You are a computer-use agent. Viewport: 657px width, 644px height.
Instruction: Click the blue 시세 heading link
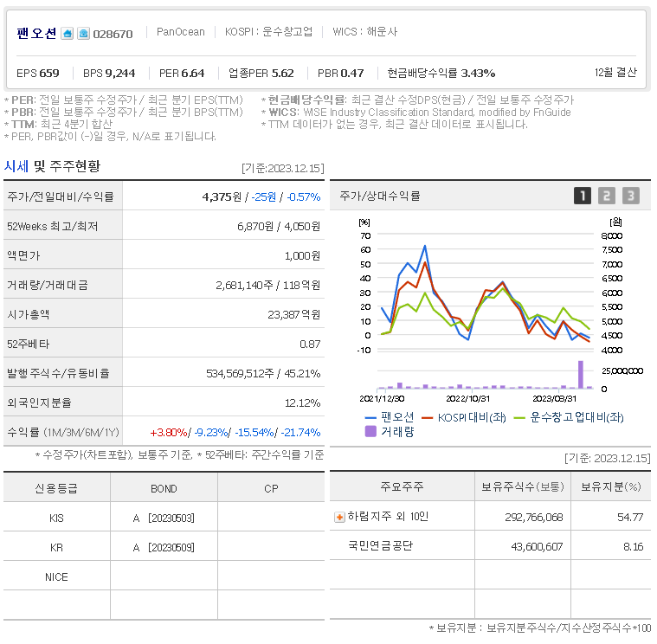pos(16,166)
